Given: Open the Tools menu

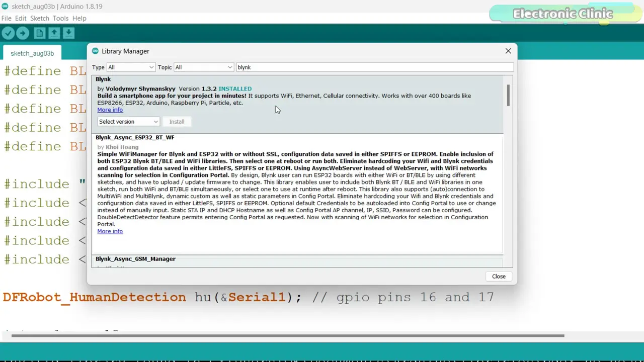Looking at the screenshot, I should click(x=60, y=18).
